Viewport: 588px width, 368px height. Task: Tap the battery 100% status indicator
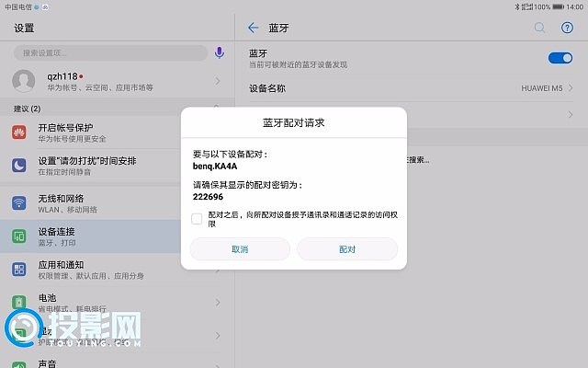click(548, 6)
